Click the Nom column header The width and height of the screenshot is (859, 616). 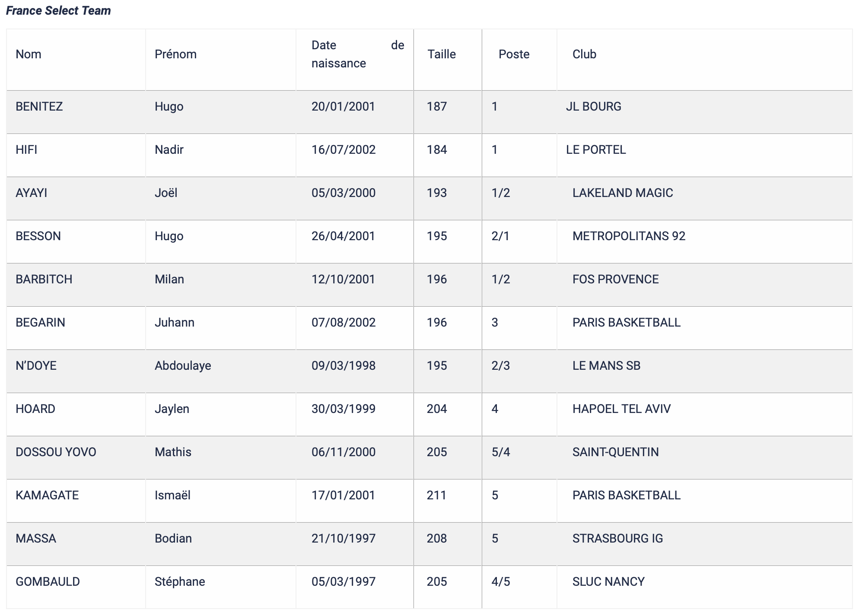(29, 54)
